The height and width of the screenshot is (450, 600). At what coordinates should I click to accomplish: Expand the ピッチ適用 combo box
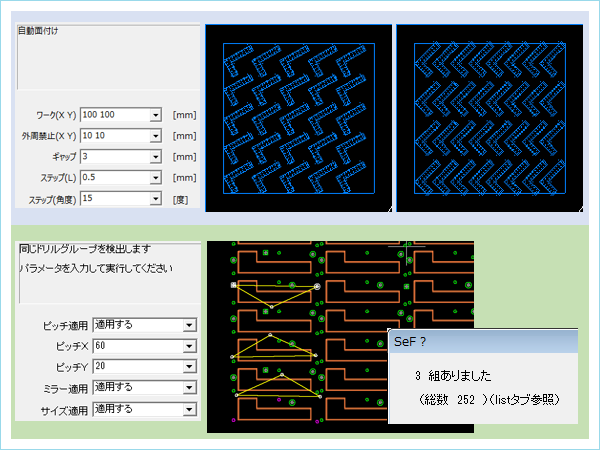click(x=188, y=325)
